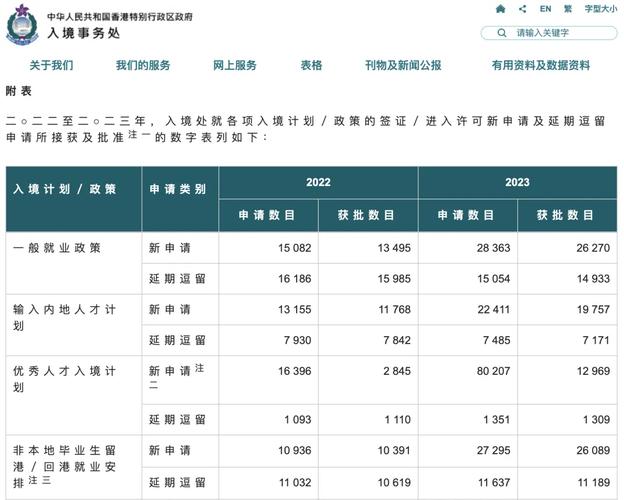Click the home icon in the header
The width and height of the screenshot is (624, 500).
pos(501,9)
